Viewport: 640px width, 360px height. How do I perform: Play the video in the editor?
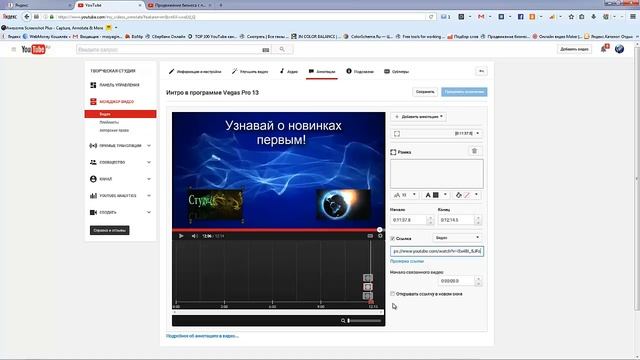[x=181, y=236]
